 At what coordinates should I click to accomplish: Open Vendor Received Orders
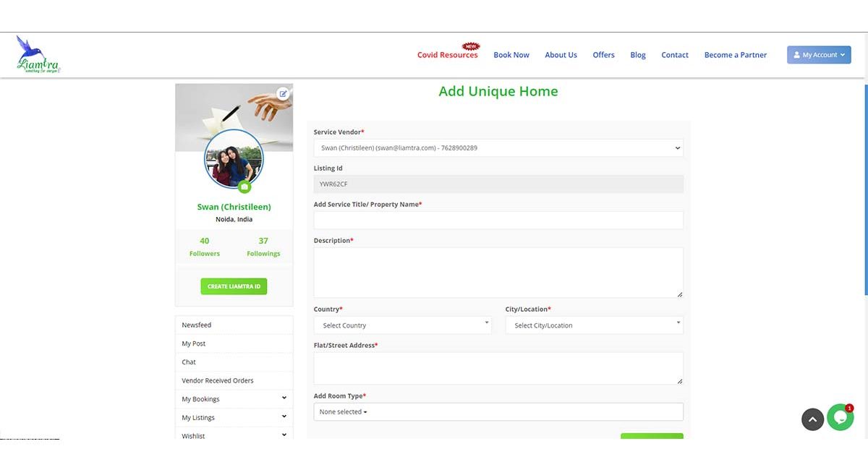click(x=234, y=380)
